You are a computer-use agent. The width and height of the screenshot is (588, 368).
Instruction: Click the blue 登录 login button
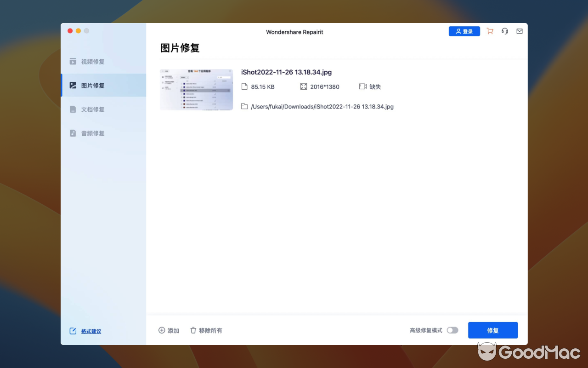pyautogui.click(x=464, y=31)
